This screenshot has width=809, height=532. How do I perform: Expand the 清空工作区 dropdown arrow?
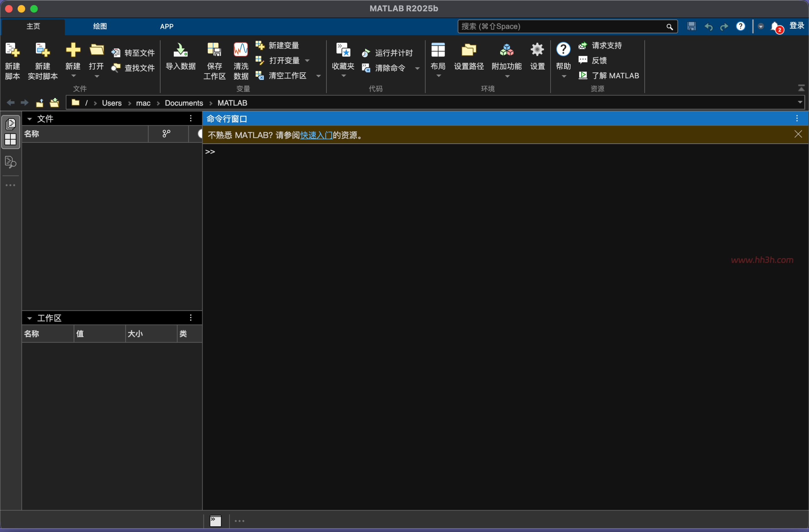point(319,76)
